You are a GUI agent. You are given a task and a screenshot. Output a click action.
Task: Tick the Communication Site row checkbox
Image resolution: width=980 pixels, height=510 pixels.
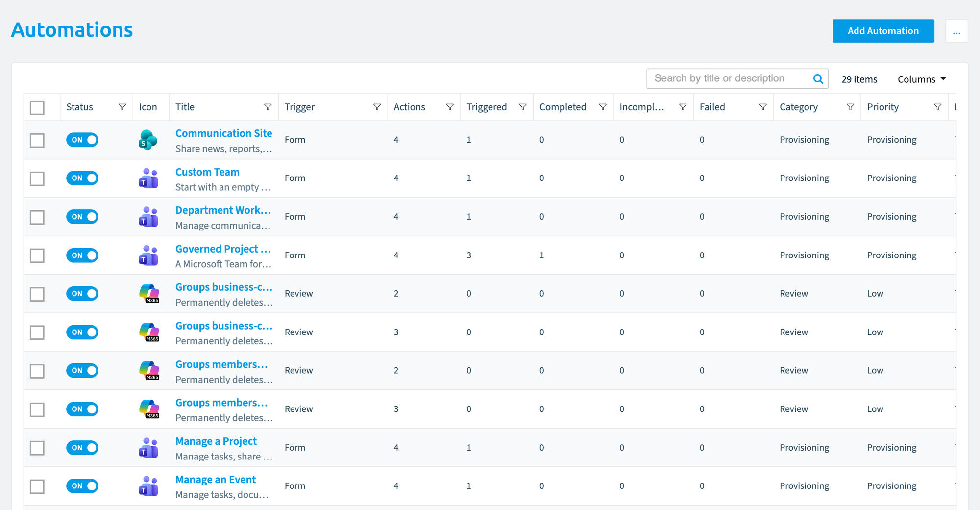pyautogui.click(x=37, y=140)
